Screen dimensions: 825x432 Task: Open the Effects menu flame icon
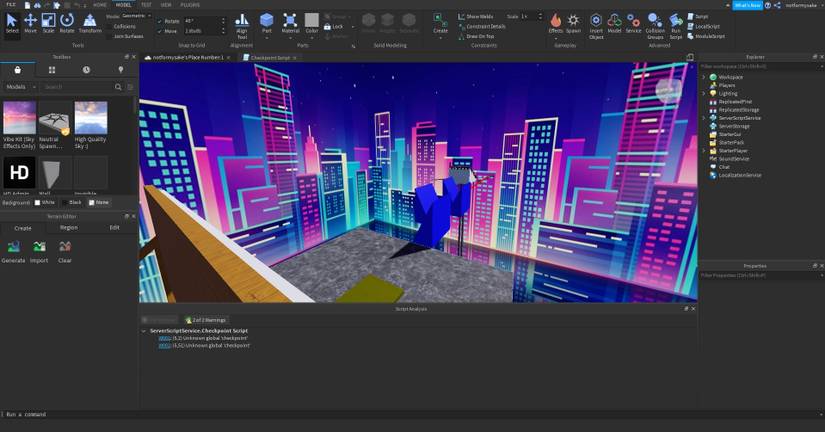click(x=556, y=23)
